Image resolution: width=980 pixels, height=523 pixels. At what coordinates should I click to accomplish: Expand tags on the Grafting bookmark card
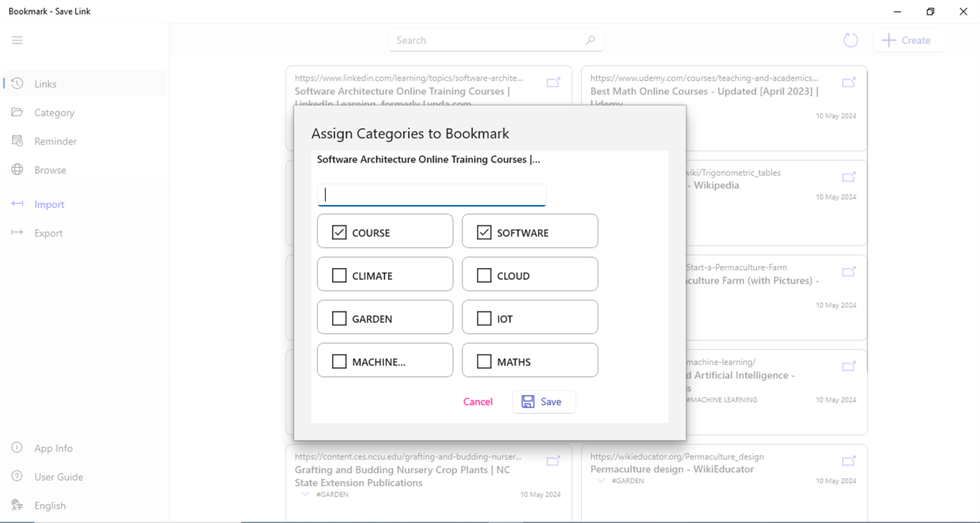point(305,494)
